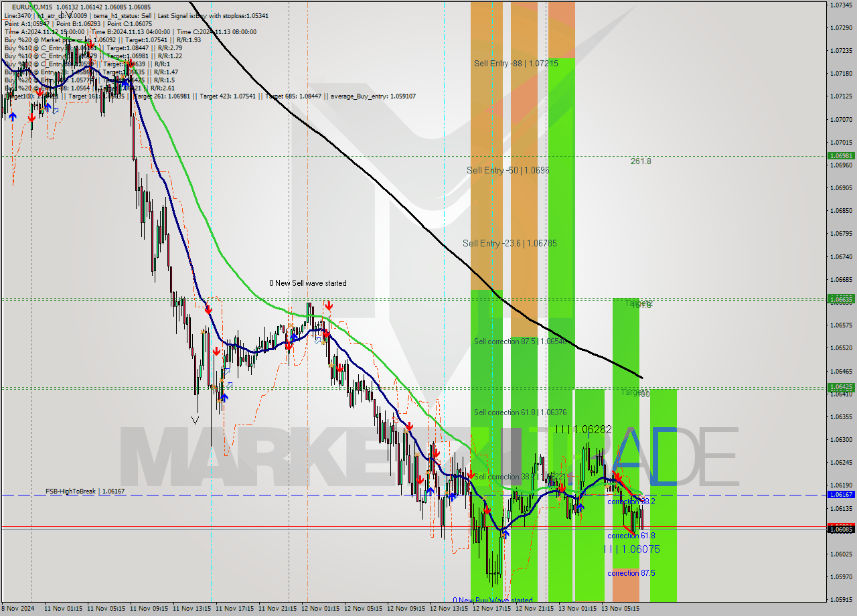Click the '11 Nov 21:15' time axis label
This screenshot has width=857, height=616.
(x=278, y=609)
